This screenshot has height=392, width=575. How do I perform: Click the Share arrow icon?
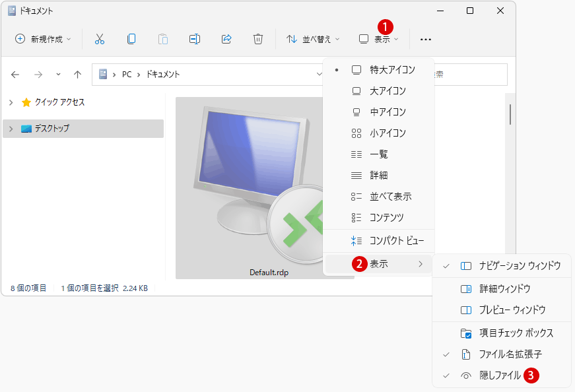226,39
